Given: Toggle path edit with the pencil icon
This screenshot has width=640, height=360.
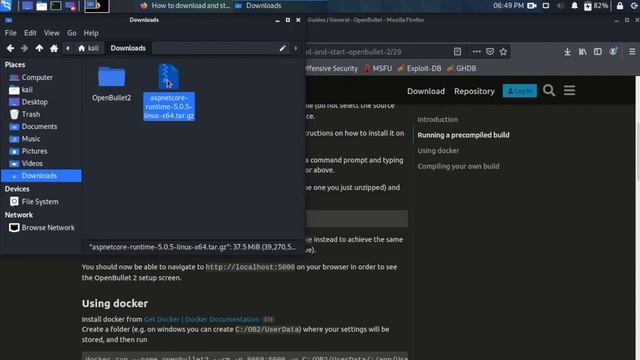Looking at the screenshot, I should click(x=282, y=48).
